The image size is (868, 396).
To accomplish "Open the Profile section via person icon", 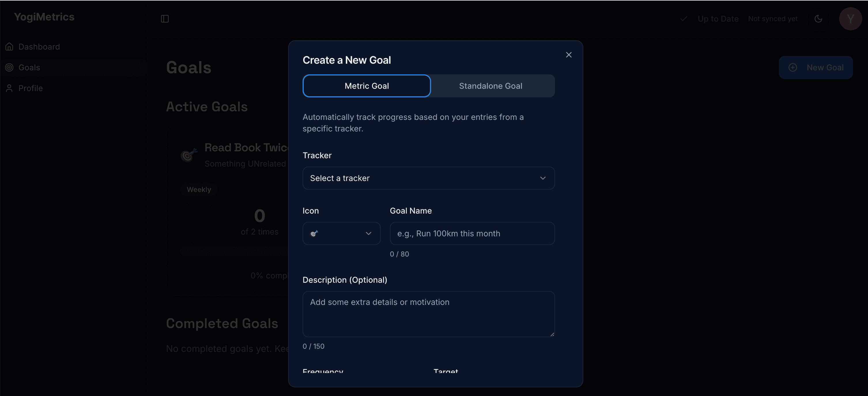I will 9,88.
